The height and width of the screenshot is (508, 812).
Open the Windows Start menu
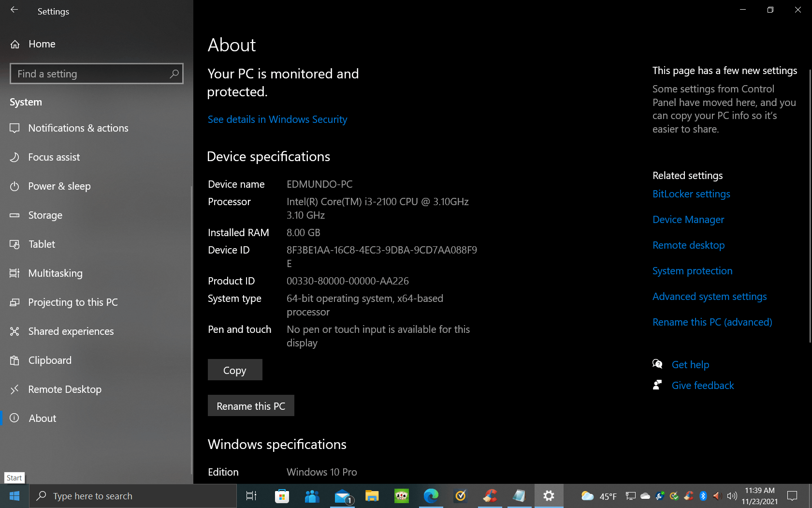point(14,496)
